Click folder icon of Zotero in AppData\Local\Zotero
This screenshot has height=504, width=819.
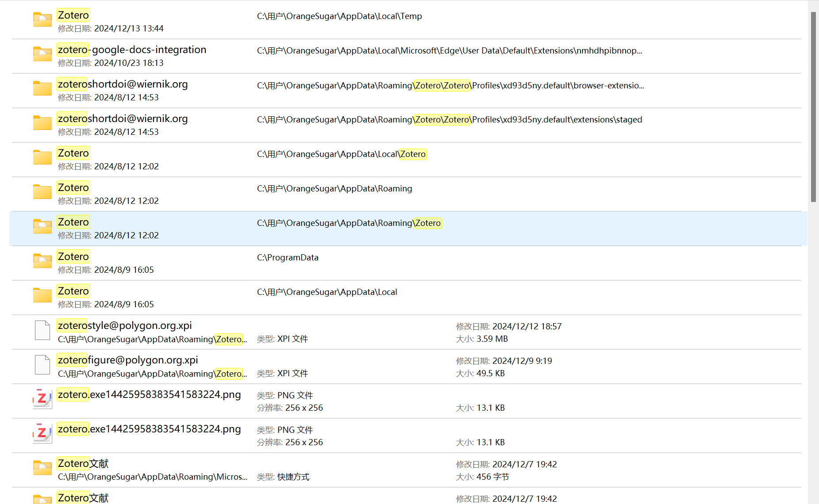(x=42, y=157)
